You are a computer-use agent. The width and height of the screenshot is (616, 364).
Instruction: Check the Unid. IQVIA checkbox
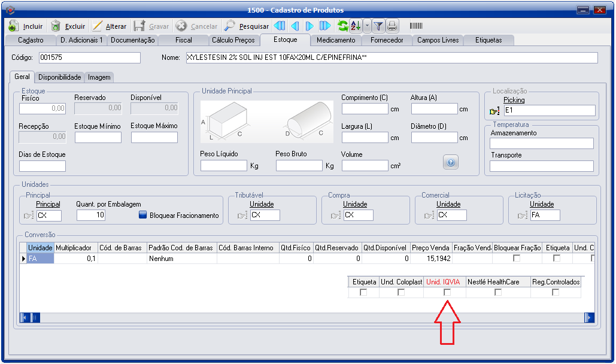pyautogui.click(x=447, y=292)
